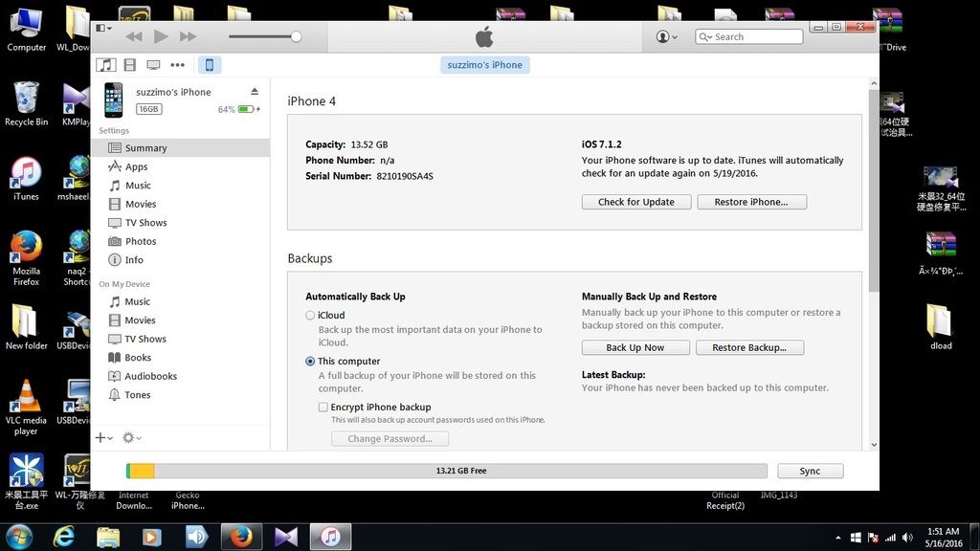Screen dimensions: 980x551
Task: Open the plus add-playlist dropdown
Action: point(103,437)
